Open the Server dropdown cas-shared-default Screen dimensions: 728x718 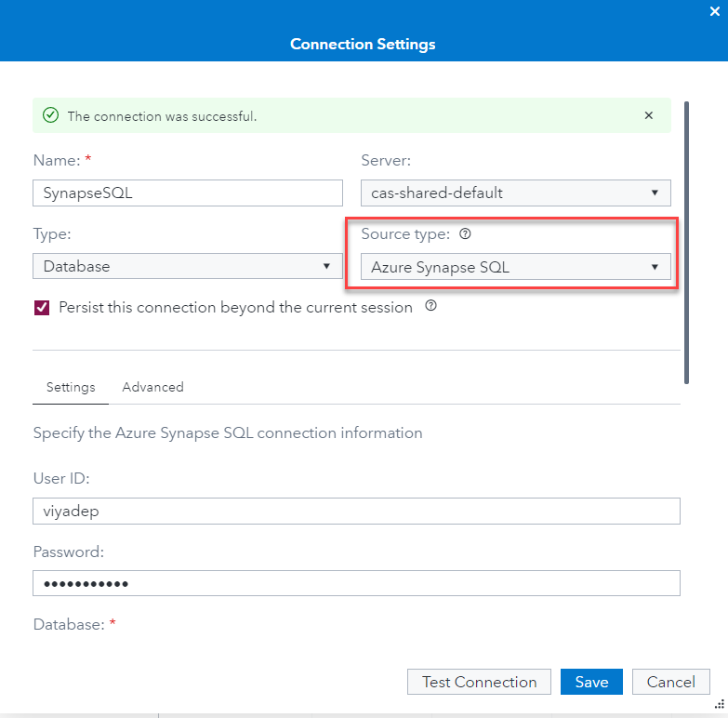[x=515, y=193]
